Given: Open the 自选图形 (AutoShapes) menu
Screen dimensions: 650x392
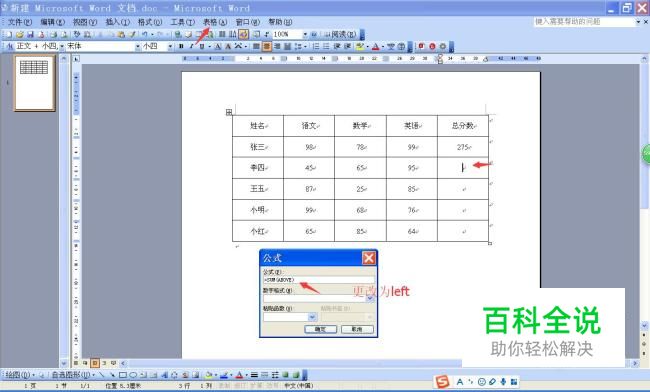Looking at the screenshot, I should (73, 375).
